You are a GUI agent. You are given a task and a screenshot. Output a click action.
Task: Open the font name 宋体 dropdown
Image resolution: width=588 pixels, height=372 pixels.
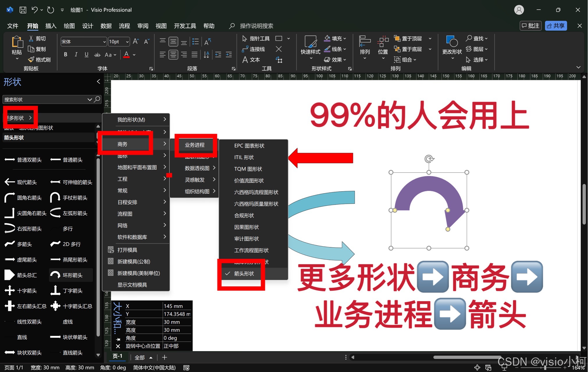(104, 42)
